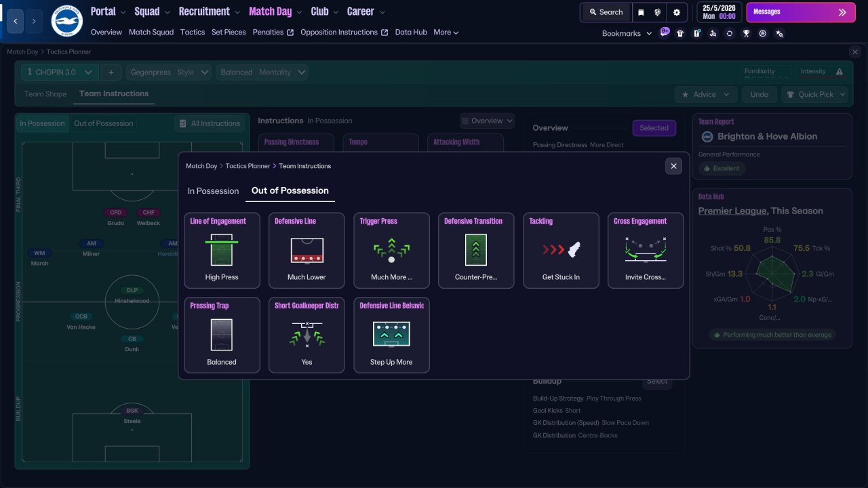Go back with the left arrow button

[16, 21]
